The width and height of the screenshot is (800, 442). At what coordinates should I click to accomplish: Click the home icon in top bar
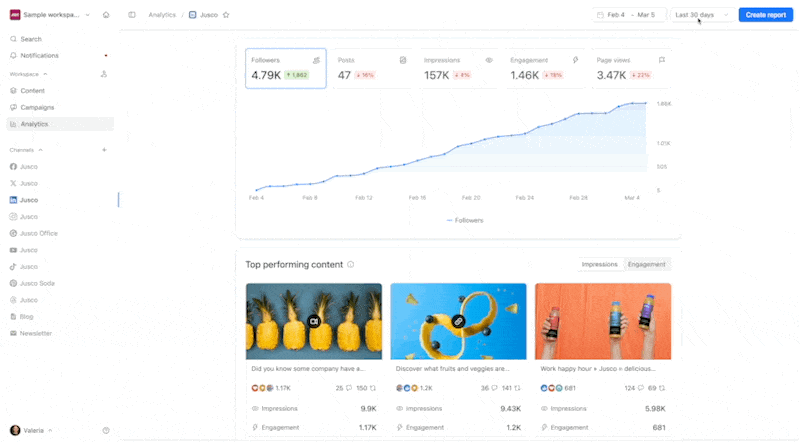click(106, 15)
